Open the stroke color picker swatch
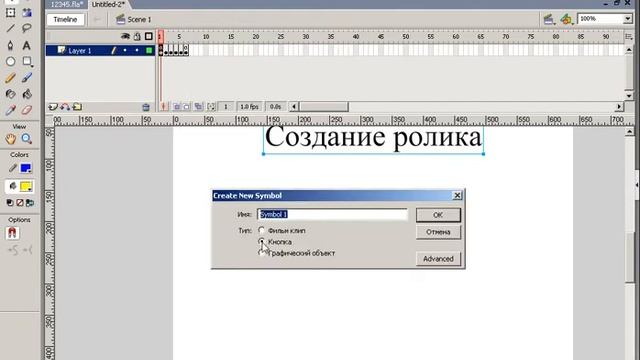Viewport: 640px width, 360px height. tap(26, 168)
